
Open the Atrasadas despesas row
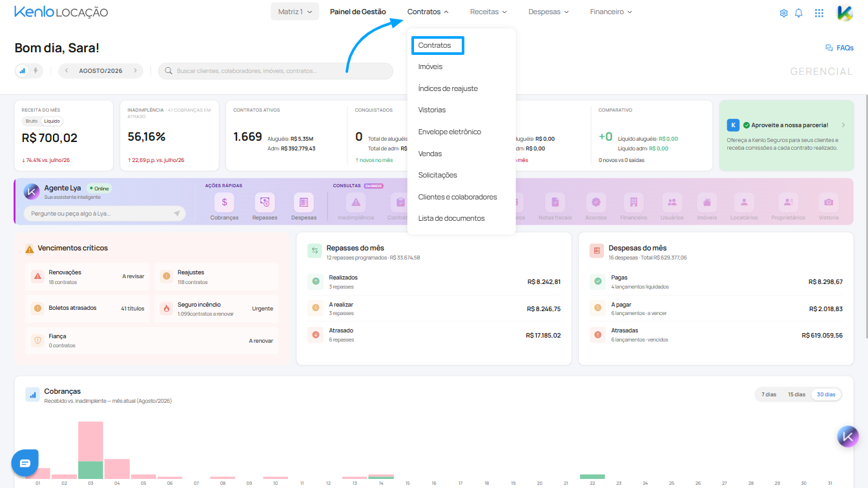716,335
